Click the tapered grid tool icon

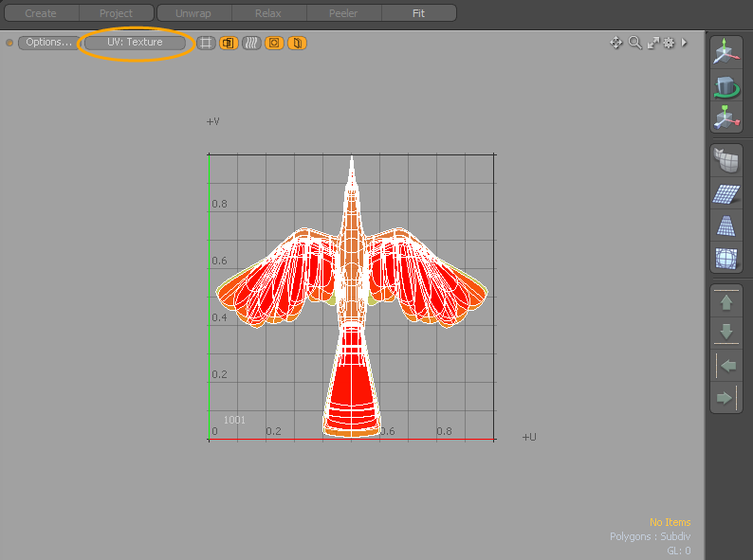(x=726, y=226)
